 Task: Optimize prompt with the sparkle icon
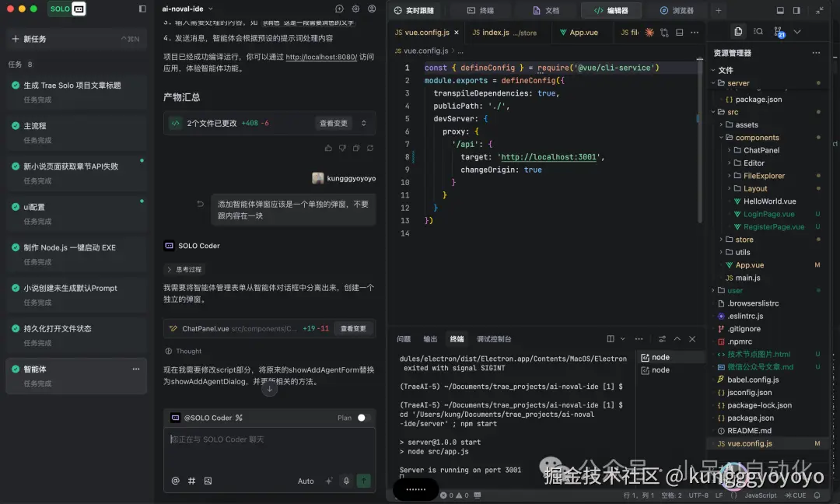click(329, 481)
